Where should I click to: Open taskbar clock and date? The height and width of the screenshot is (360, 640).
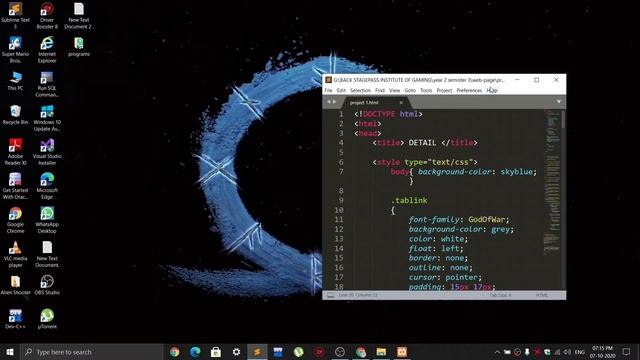point(602,352)
